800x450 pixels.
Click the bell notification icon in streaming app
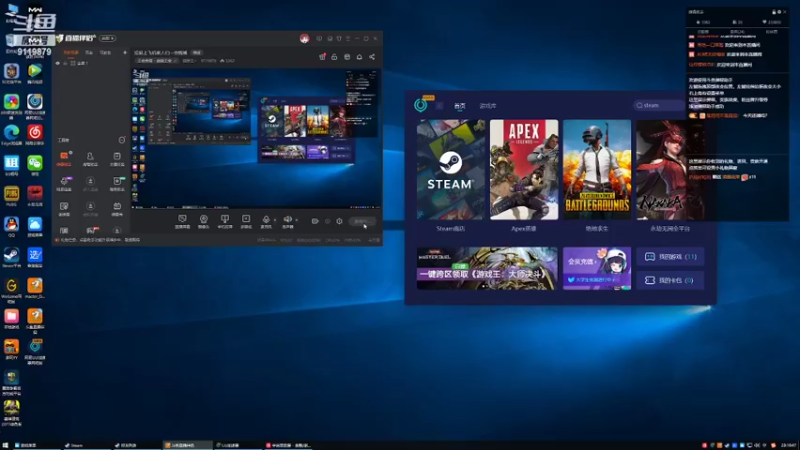coord(359,57)
